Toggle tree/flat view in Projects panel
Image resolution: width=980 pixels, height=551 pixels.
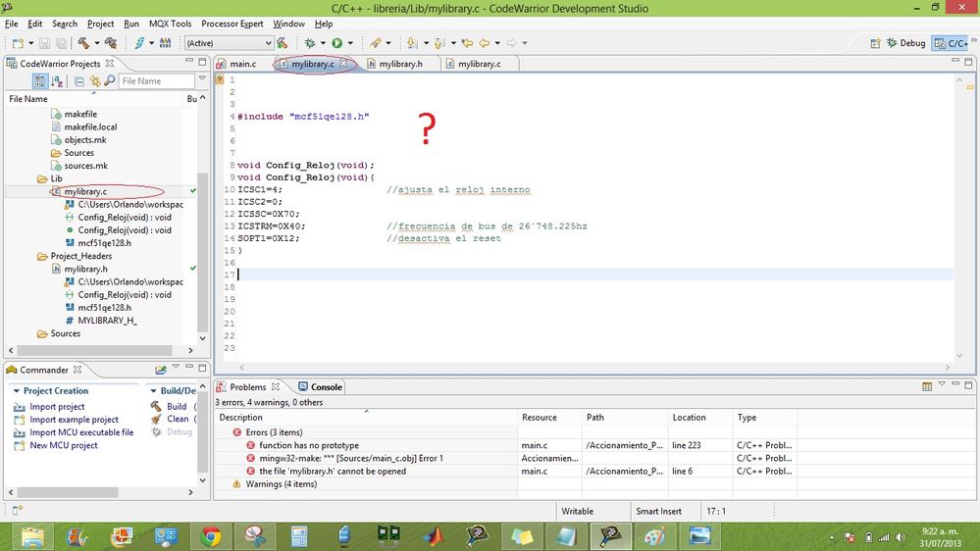[x=40, y=81]
